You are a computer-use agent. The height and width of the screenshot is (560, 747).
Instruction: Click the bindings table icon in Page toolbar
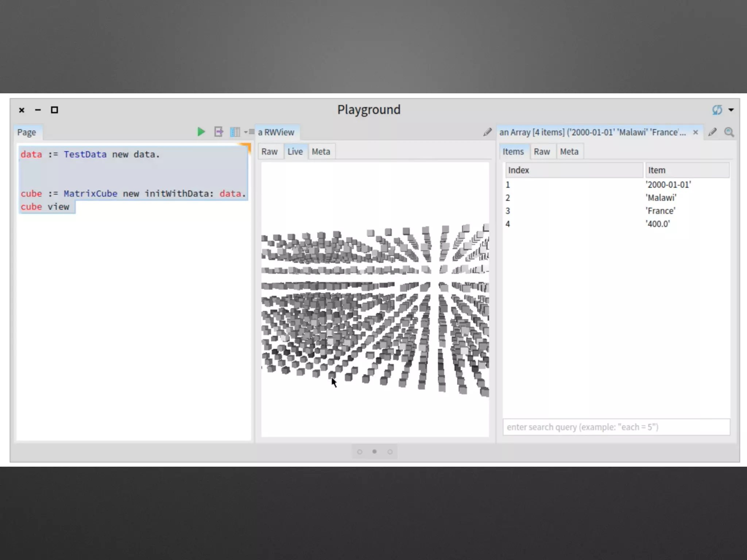pyautogui.click(x=235, y=132)
